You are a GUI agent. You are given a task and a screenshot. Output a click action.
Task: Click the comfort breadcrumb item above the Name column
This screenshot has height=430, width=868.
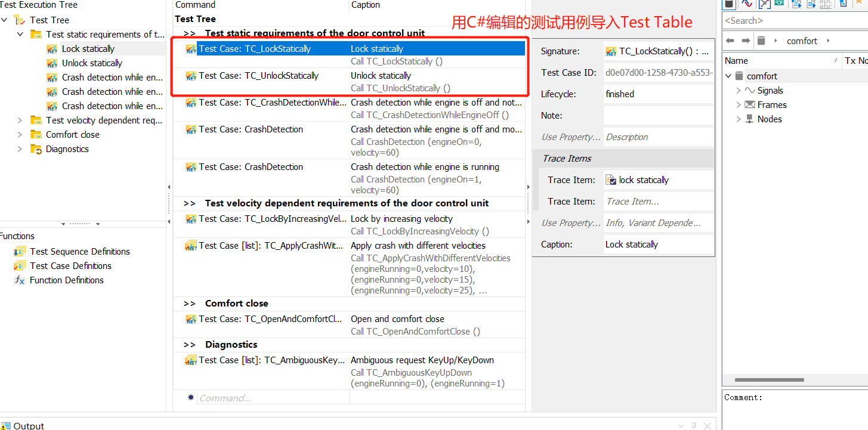tap(802, 41)
